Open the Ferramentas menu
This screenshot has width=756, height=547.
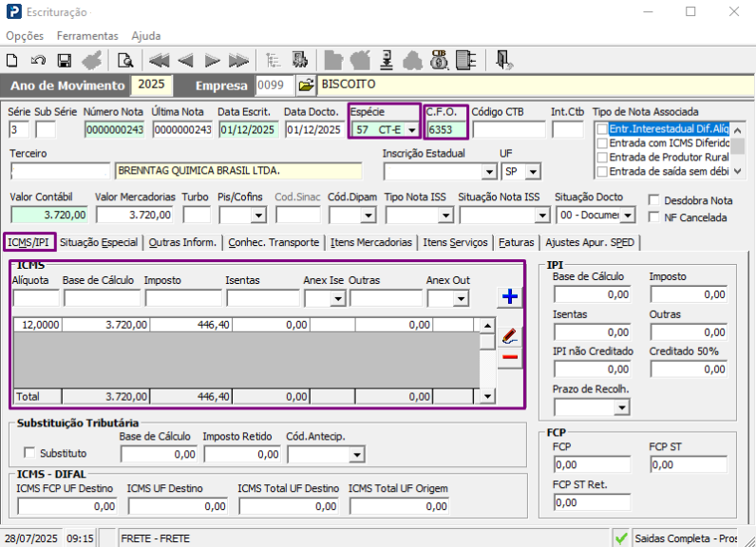coord(87,35)
